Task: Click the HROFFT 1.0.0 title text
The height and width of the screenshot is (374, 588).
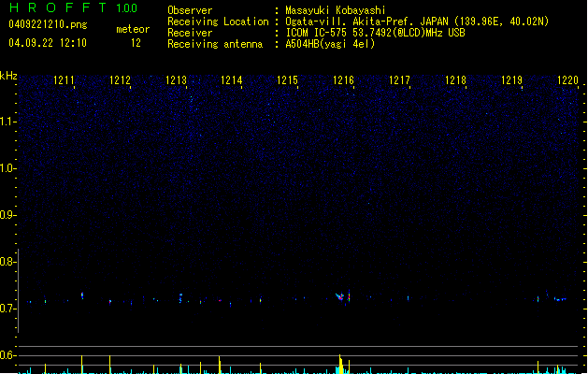Action: (73, 7)
